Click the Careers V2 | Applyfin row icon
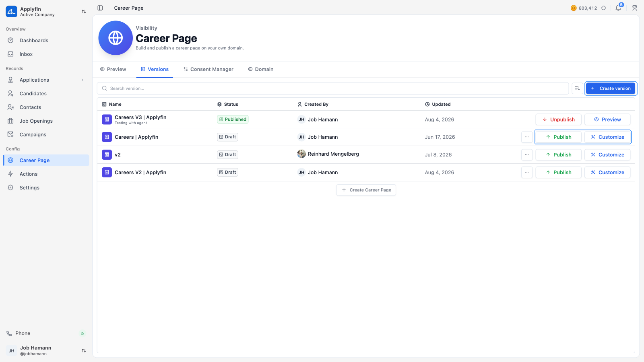 click(107, 173)
